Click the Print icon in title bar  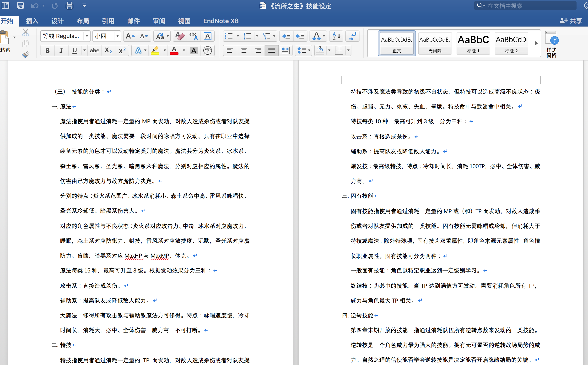click(x=70, y=5)
